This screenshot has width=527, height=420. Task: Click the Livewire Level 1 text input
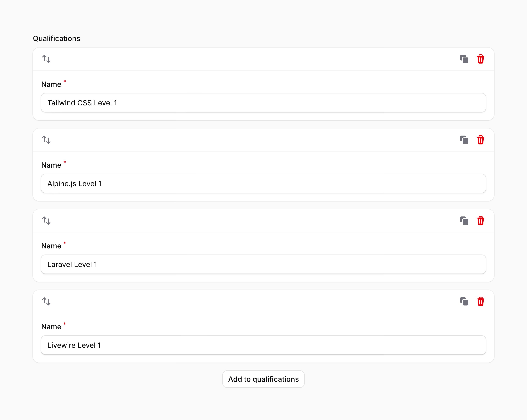coord(263,345)
